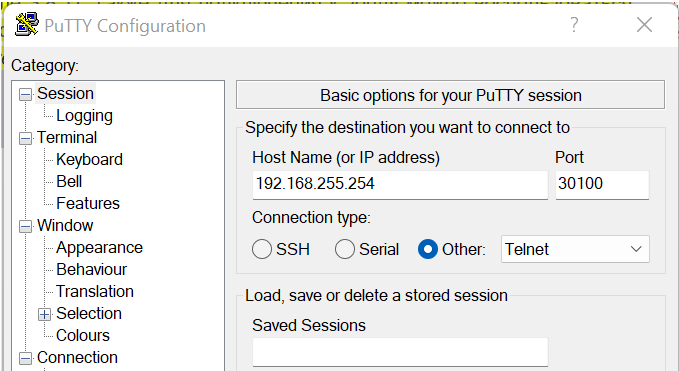Open the Keyboard settings category
679x371 pixels.
(89, 160)
